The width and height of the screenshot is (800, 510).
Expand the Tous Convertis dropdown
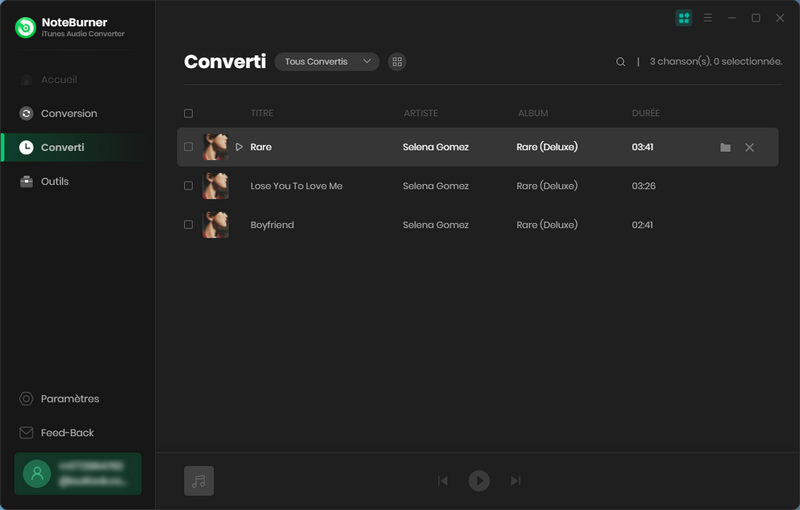327,62
